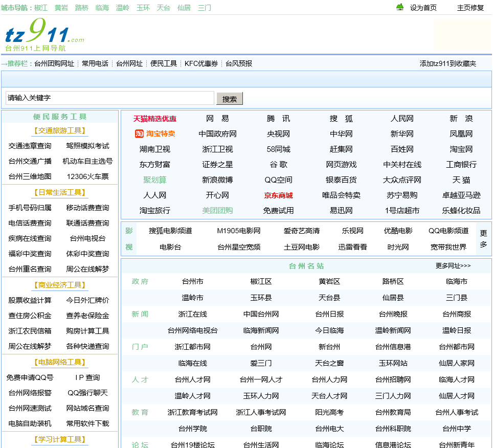The height and width of the screenshot is (448, 493).
Task: Open 12306火车票 link
Action: pyautogui.click(x=87, y=177)
